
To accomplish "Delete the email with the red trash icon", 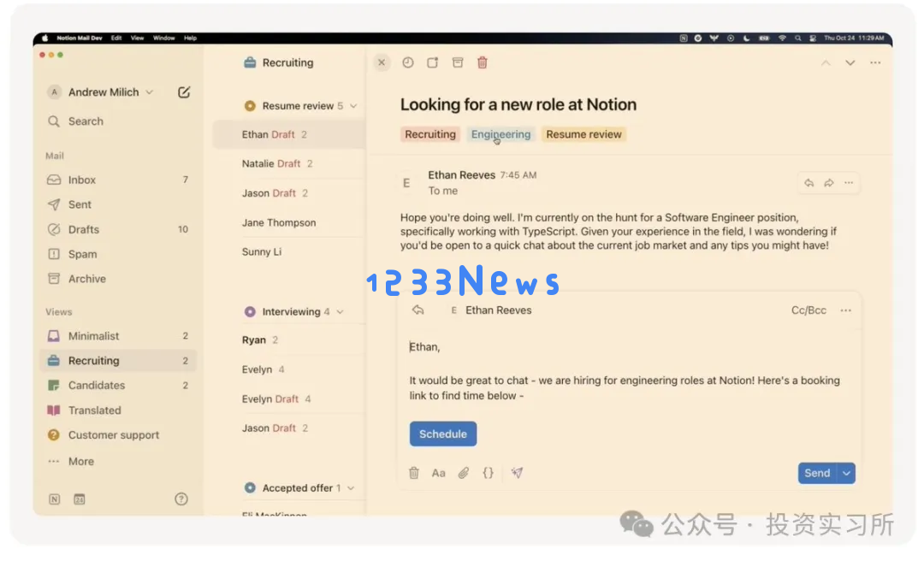I will pos(482,62).
